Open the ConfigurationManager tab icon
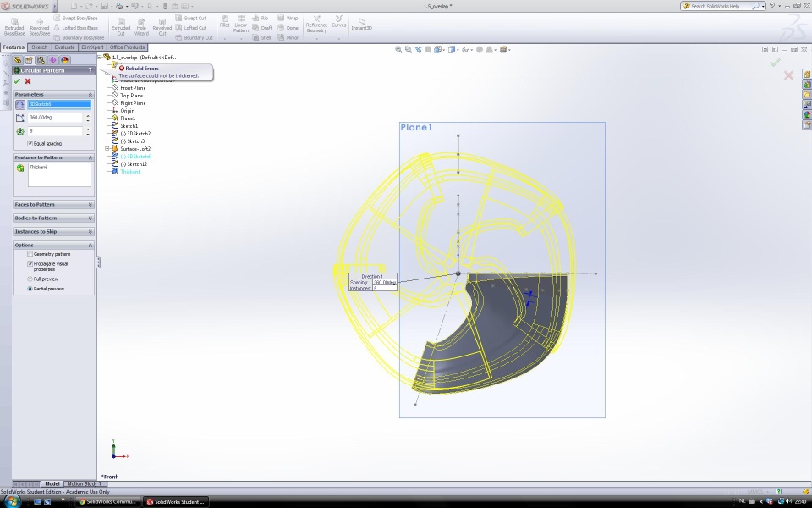The image size is (812, 508). tap(41, 60)
